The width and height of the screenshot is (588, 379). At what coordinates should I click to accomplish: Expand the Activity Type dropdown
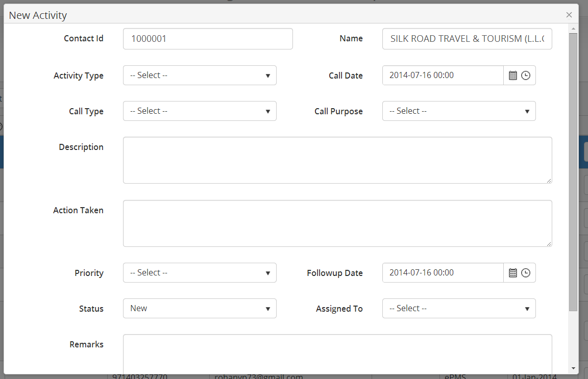coord(200,75)
